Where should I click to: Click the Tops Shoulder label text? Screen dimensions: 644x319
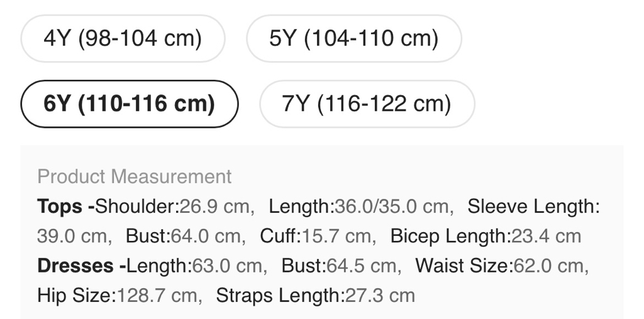tap(137, 206)
